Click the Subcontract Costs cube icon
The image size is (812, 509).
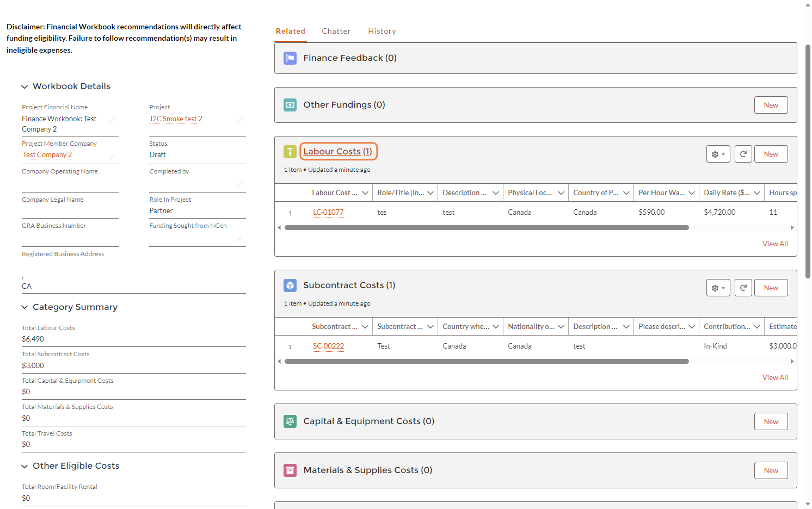point(290,285)
